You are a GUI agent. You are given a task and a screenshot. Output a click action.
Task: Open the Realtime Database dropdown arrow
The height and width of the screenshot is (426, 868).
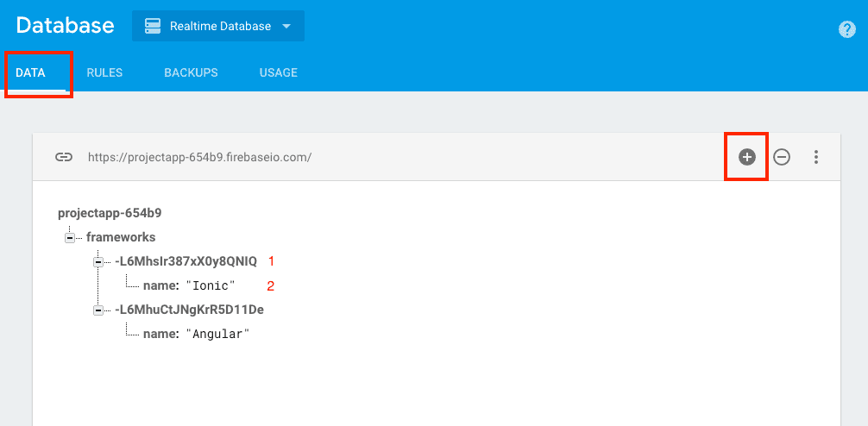tap(286, 27)
